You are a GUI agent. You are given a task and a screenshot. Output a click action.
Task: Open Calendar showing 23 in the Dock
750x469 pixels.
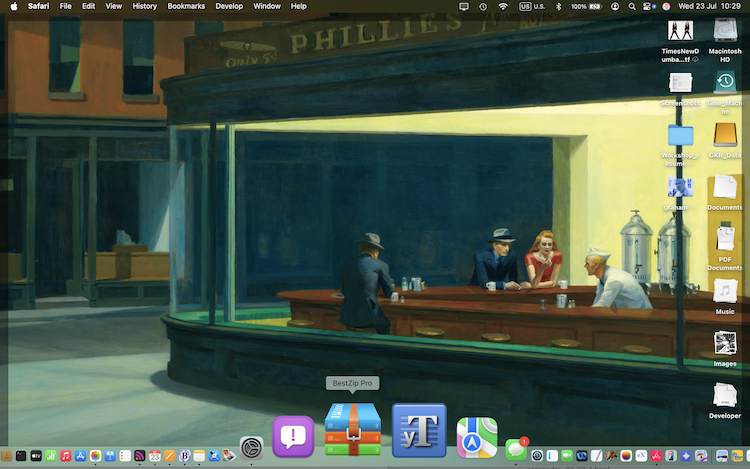pos(154,456)
